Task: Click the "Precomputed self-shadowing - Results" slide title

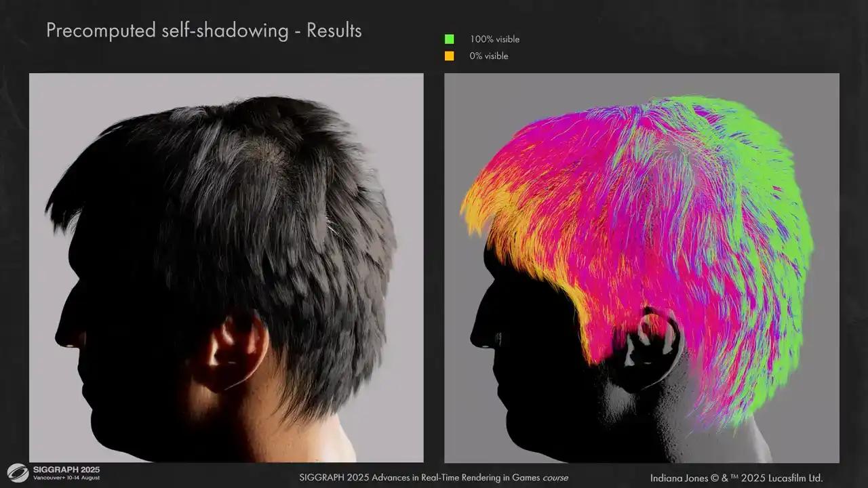Action: point(203,30)
